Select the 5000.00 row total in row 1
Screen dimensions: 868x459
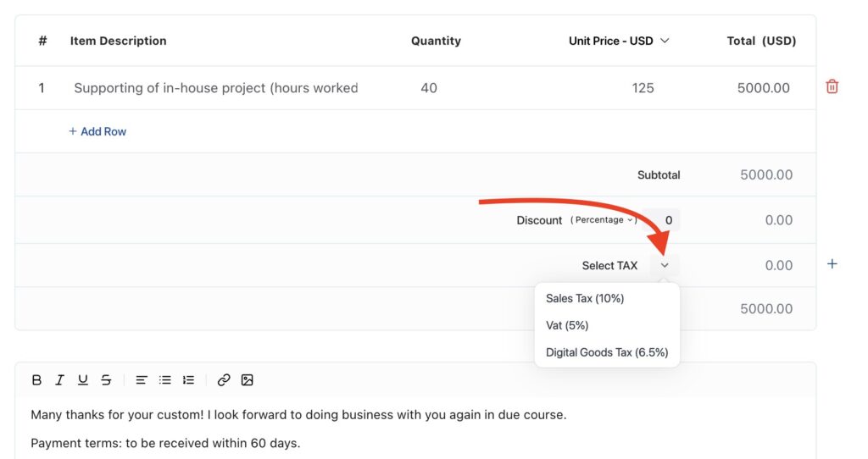(764, 88)
